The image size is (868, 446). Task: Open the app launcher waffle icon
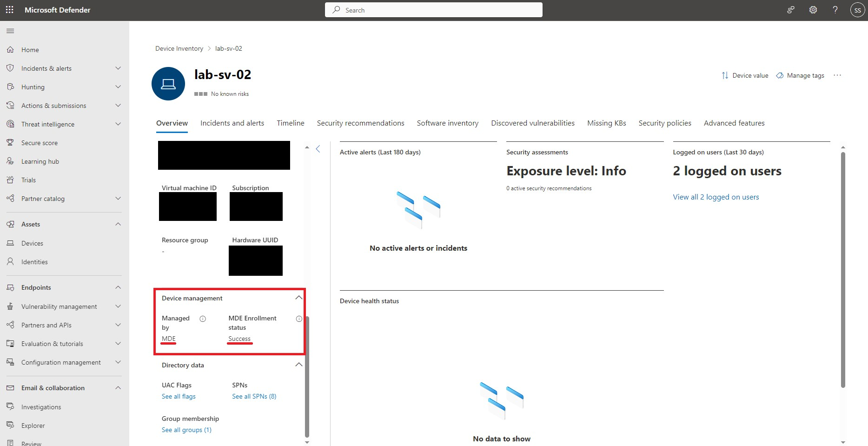point(10,10)
